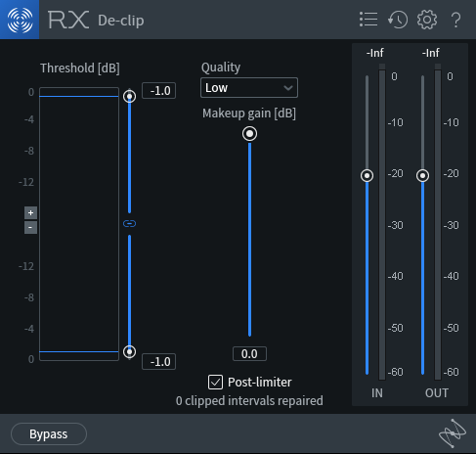The width and height of the screenshot is (476, 454).
Task: Click the Threshold histogram display
Action: coord(79,224)
